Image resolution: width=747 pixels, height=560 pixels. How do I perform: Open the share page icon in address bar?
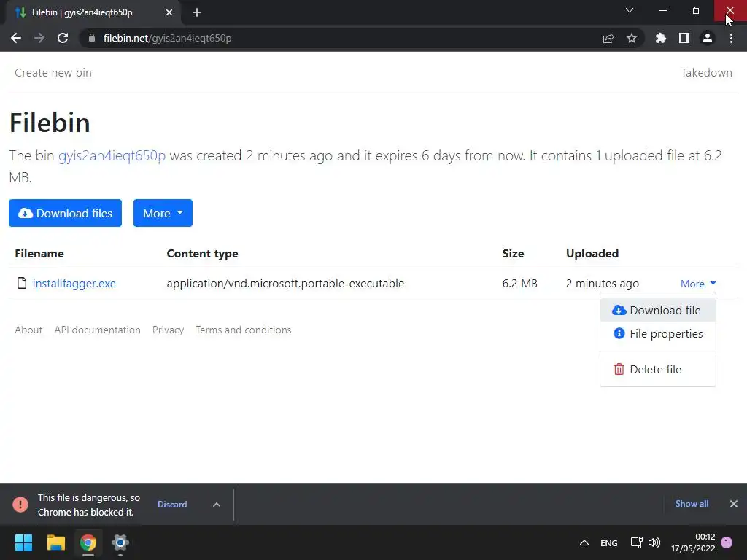coord(608,38)
